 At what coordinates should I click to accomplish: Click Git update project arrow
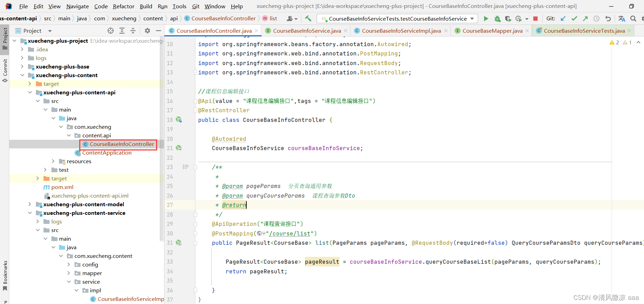pyautogui.click(x=563, y=19)
